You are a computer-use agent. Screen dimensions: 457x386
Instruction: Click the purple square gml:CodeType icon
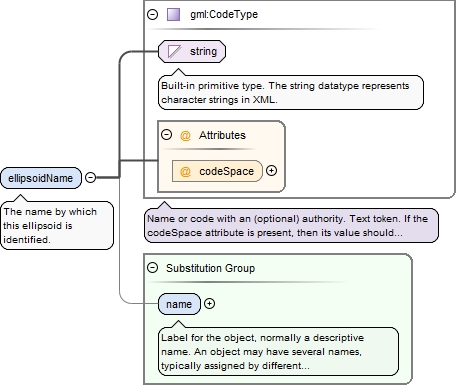(x=173, y=15)
